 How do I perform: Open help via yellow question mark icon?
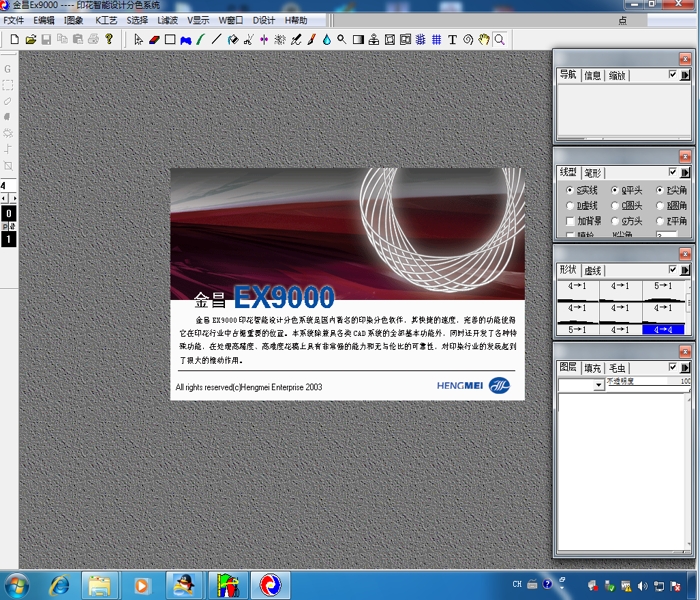point(109,39)
